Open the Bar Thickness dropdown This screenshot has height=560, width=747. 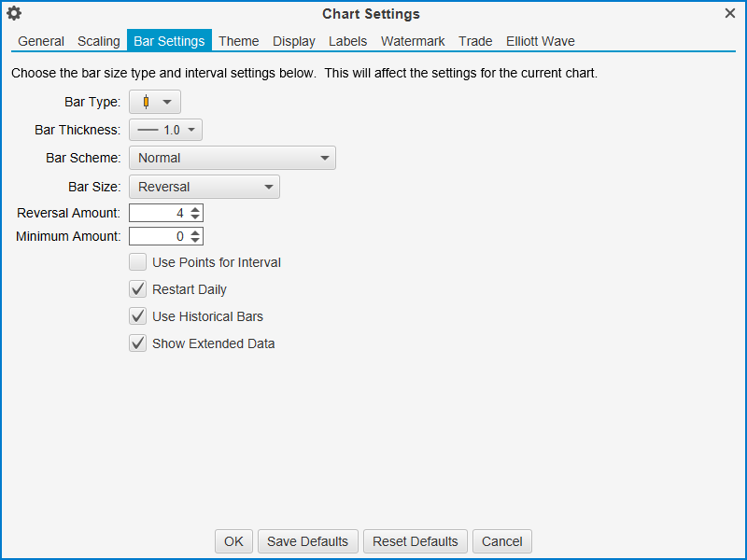coord(165,130)
